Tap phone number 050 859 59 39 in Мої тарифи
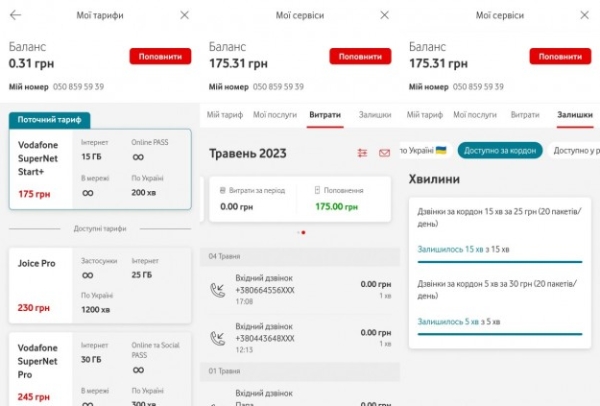 [78, 86]
